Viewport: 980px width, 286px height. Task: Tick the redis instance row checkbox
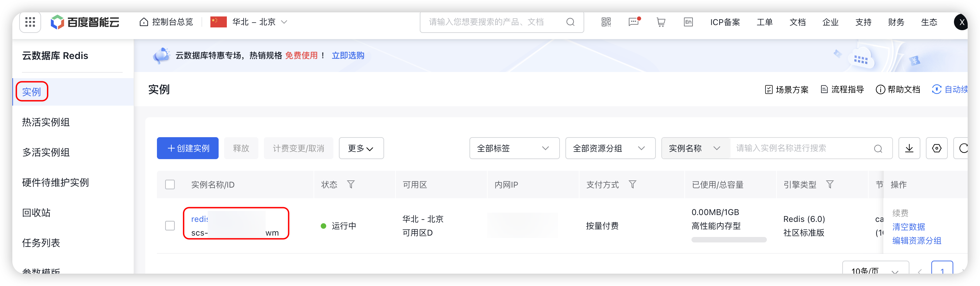point(170,226)
